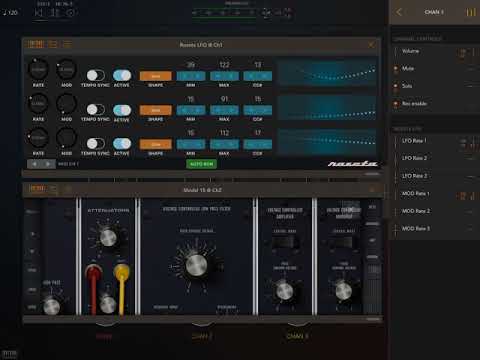Select MOD Rate 3 parameter
Viewport: 480px width, 360px height.
[x=435, y=229]
